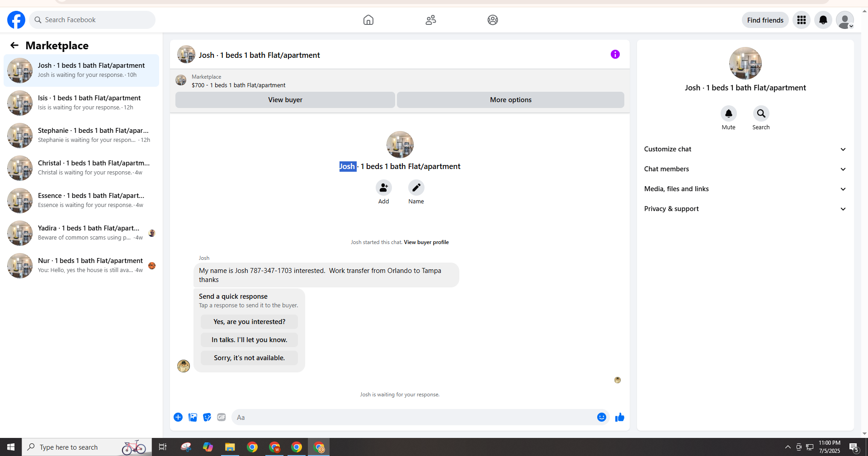Open Christal conversation in list
Viewport: 868px width, 456px height.
pos(81,168)
